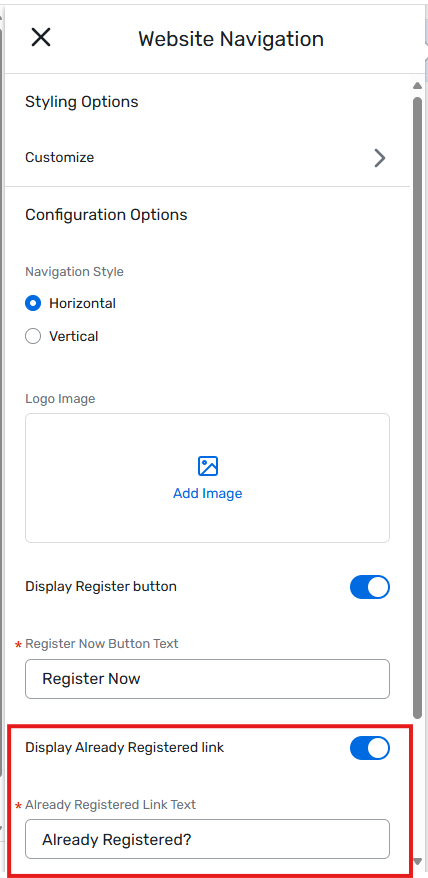Viewport: 428px width, 878px height.
Task: Click the scrollbar down arrow
Action: pyautogui.click(x=417, y=861)
